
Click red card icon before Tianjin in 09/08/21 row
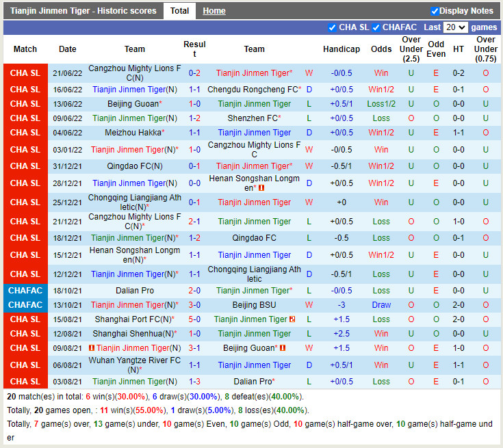[x=92, y=348]
